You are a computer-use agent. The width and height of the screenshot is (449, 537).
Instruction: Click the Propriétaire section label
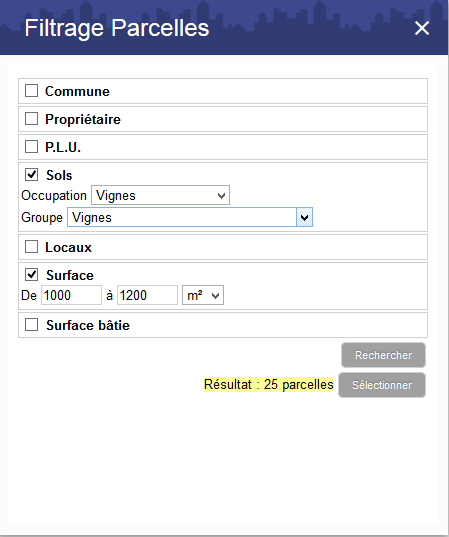click(83, 120)
